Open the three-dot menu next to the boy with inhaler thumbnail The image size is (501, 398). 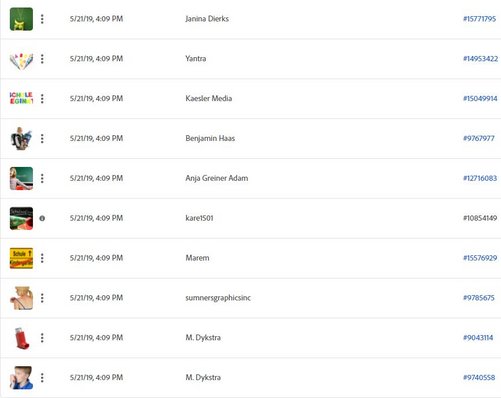42,378
